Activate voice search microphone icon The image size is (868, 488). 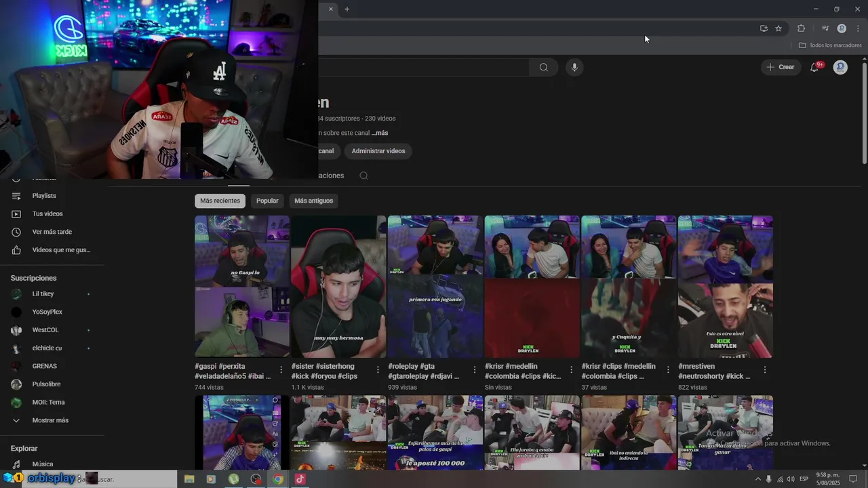[574, 67]
